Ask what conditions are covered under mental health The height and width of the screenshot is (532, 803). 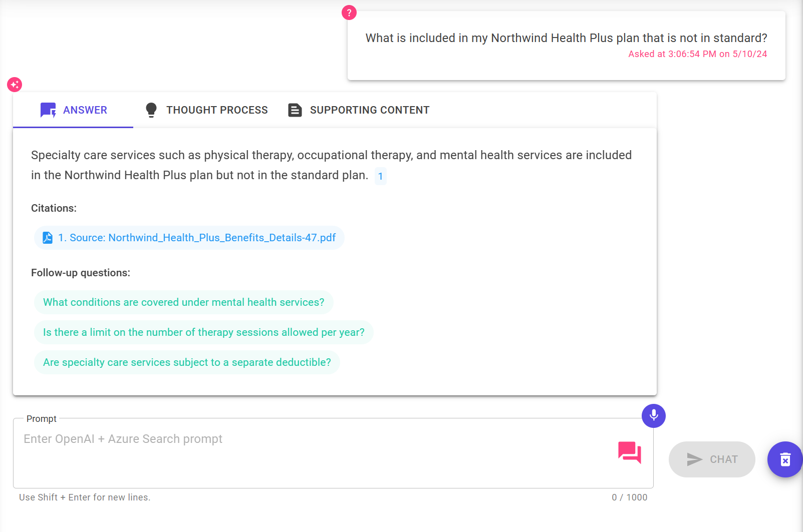(x=183, y=302)
